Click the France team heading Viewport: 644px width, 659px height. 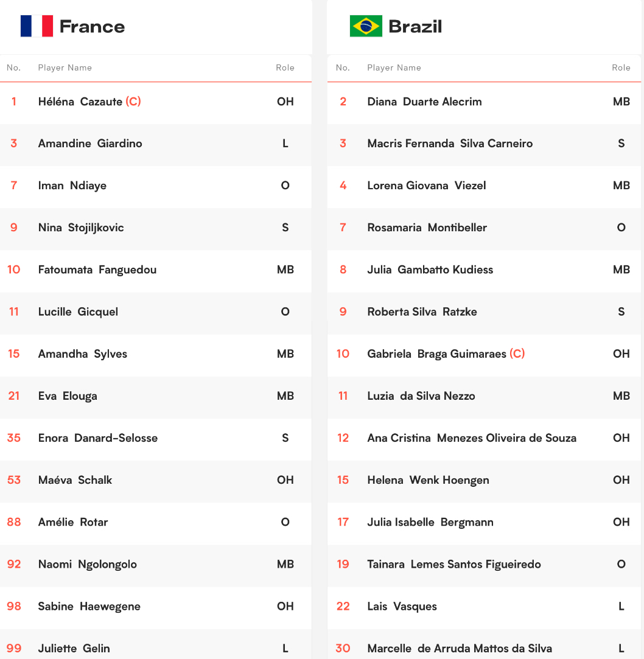pos(92,27)
